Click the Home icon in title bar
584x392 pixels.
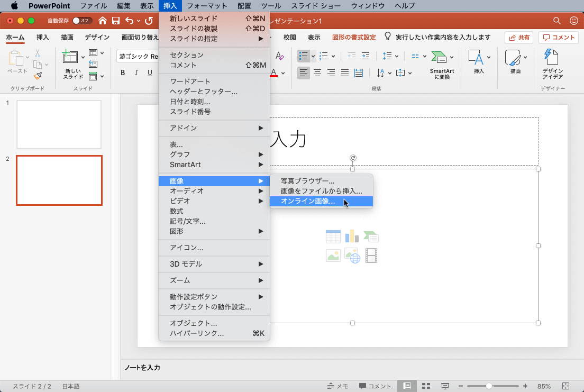tap(103, 21)
